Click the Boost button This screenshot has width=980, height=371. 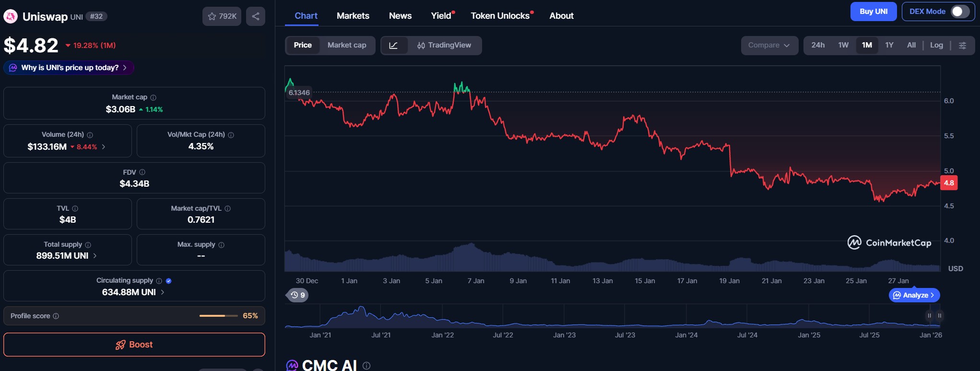point(134,345)
